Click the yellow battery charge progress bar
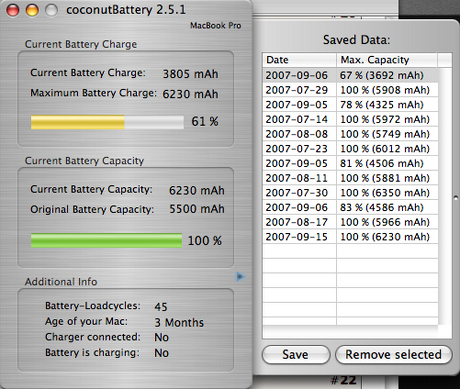The width and height of the screenshot is (460, 389). (x=107, y=122)
